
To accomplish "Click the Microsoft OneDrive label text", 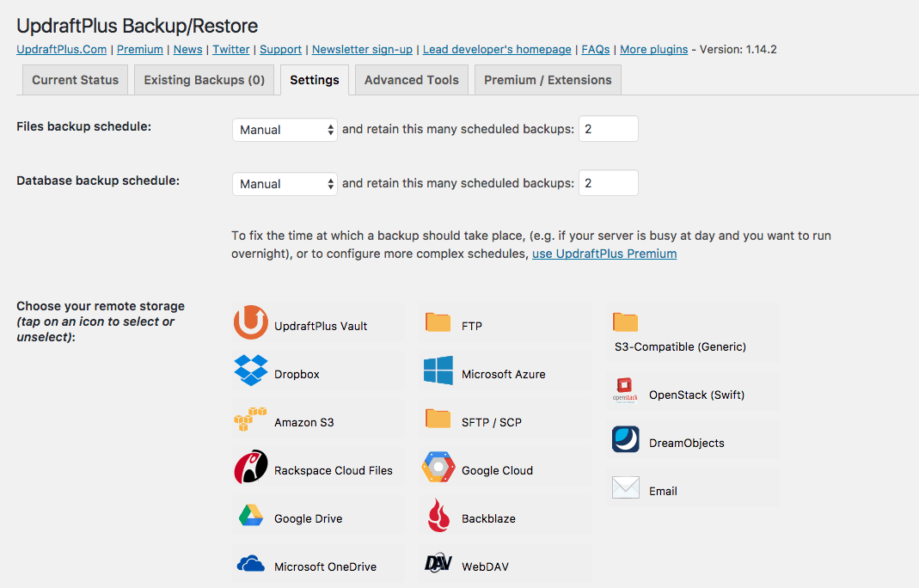I will coord(325,567).
